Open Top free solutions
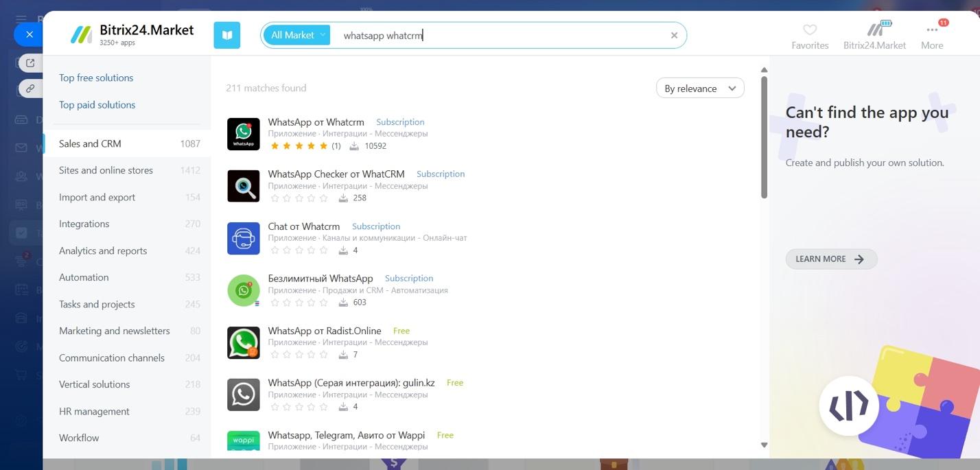The height and width of the screenshot is (470, 980). click(96, 78)
